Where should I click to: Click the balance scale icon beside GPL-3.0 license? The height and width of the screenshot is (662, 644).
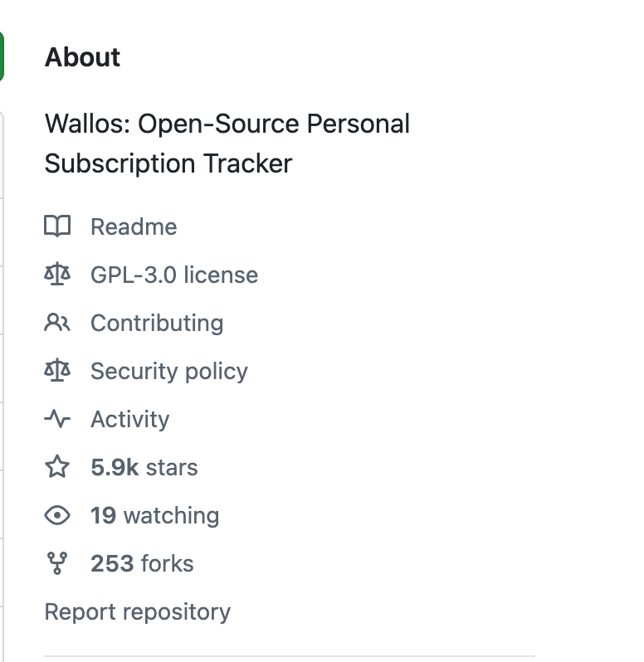pyautogui.click(x=57, y=275)
